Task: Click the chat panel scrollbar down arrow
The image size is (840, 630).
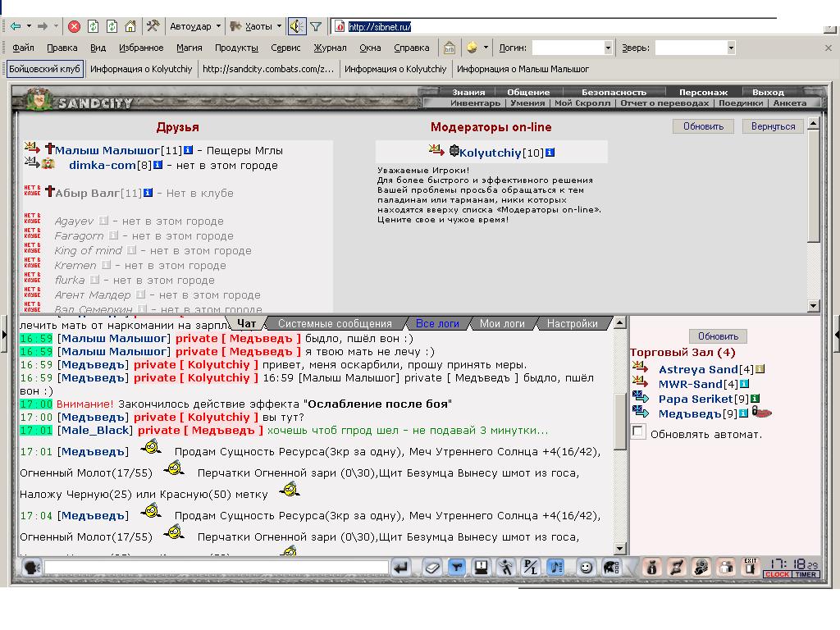Action: (620, 549)
